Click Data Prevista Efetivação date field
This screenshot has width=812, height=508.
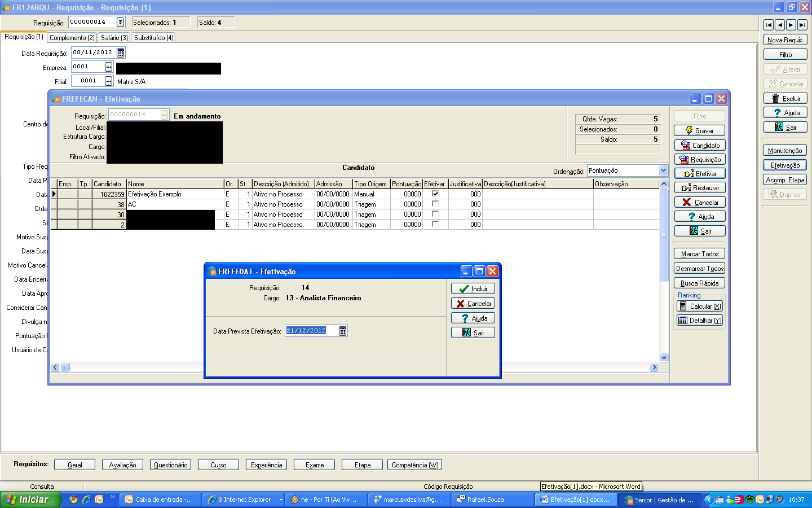pyautogui.click(x=311, y=331)
